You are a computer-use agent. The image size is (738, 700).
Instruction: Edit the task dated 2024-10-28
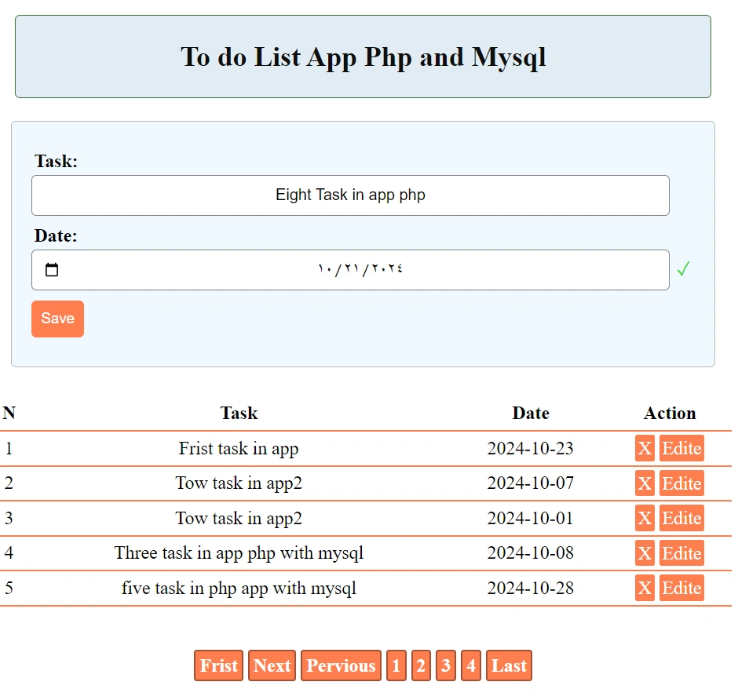(681, 588)
